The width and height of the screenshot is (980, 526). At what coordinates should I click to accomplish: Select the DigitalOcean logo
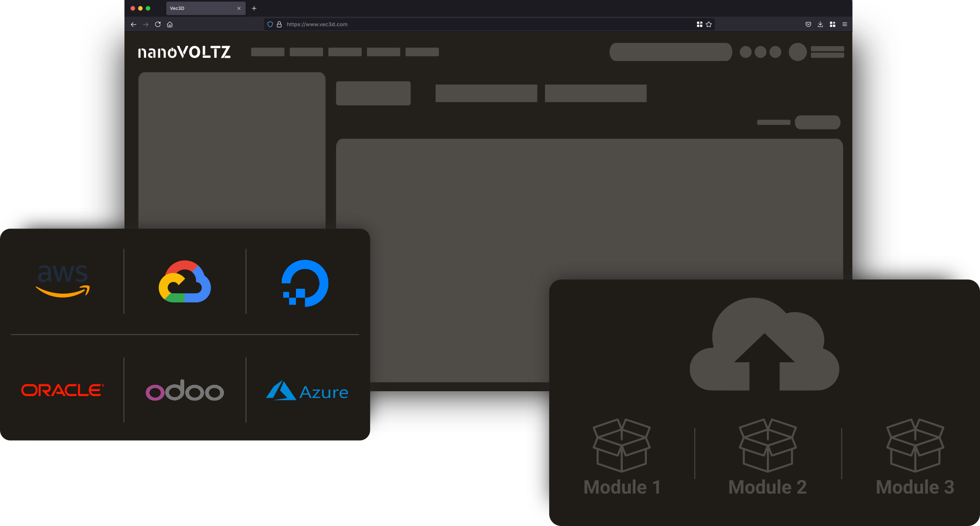click(305, 283)
